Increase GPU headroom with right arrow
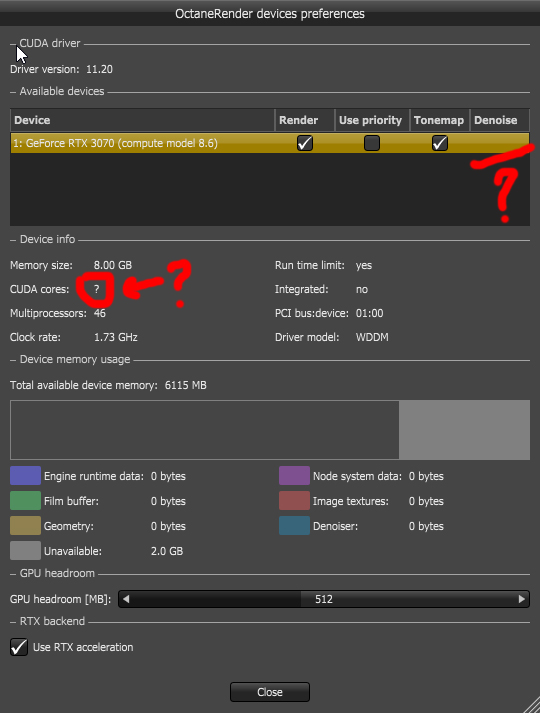Image resolution: width=540 pixels, height=713 pixels. tap(522, 599)
